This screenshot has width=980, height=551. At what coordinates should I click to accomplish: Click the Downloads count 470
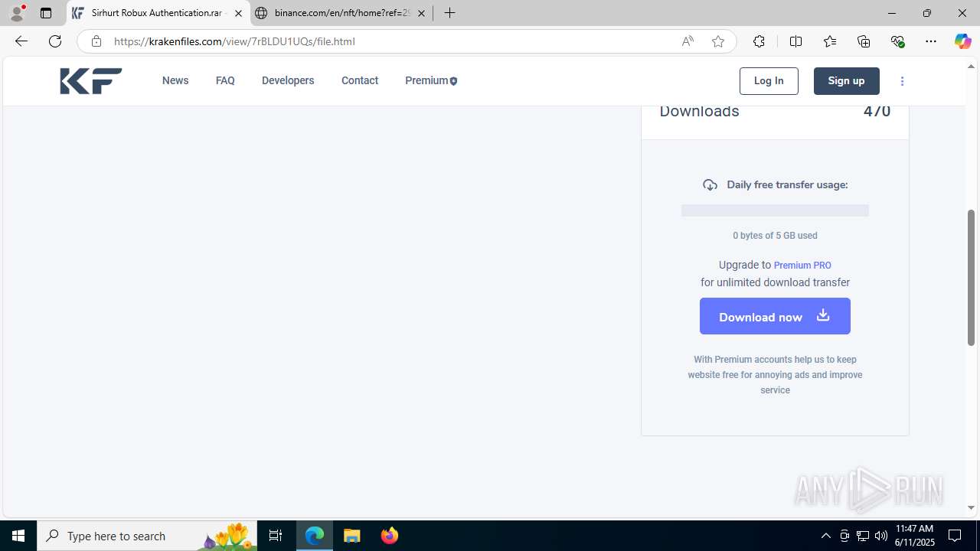pos(877,111)
